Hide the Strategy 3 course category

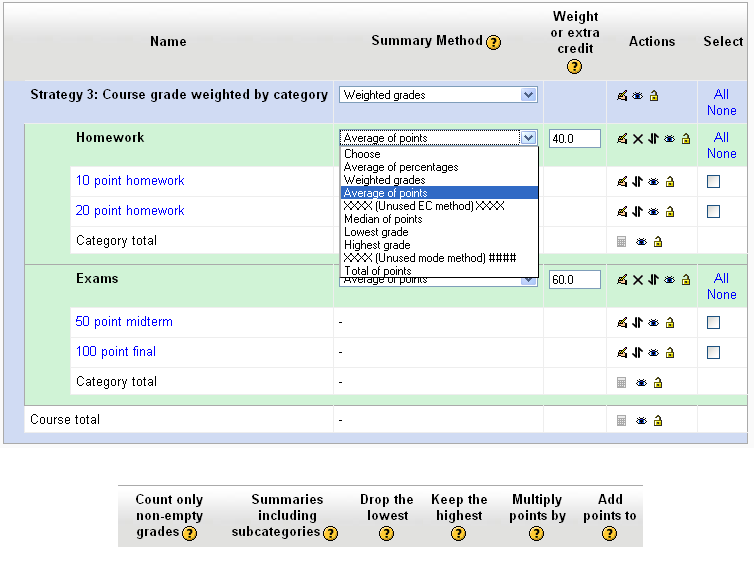[x=638, y=96]
